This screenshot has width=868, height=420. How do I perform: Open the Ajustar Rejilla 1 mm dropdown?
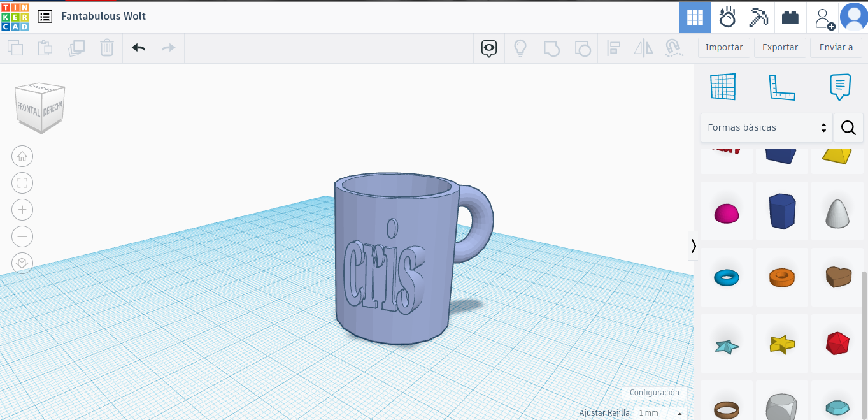(660, 413)
